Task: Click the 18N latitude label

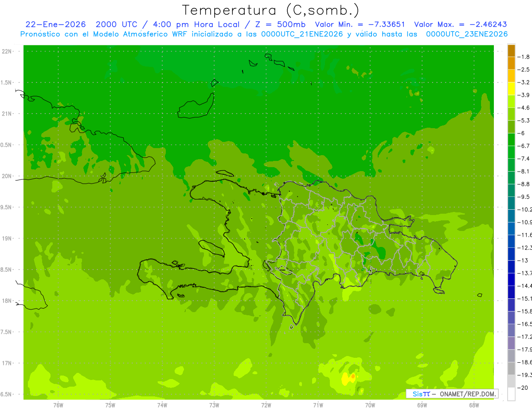Action: click(7, 301)
